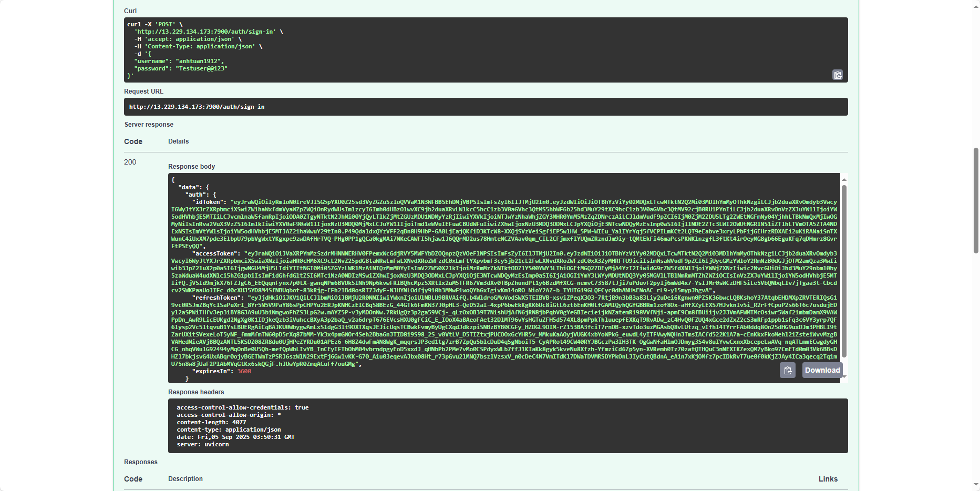Click the 'username' line in curl command

pyautogui.click(x=179, y=61)
